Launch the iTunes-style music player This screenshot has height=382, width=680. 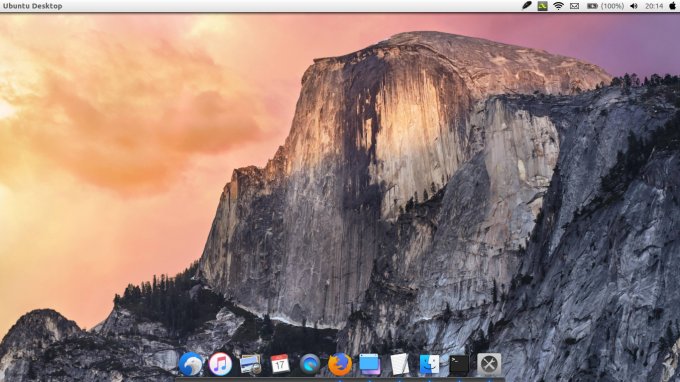(220, 364)
